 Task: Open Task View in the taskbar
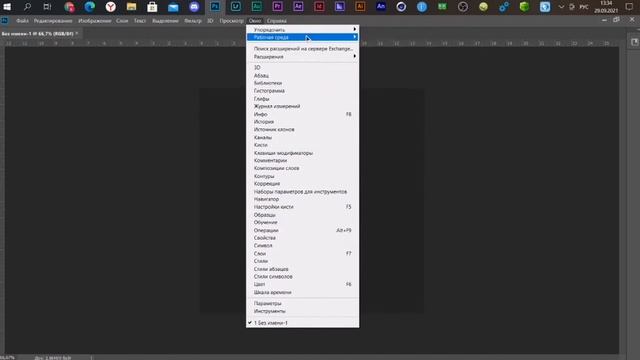[47, 7]
